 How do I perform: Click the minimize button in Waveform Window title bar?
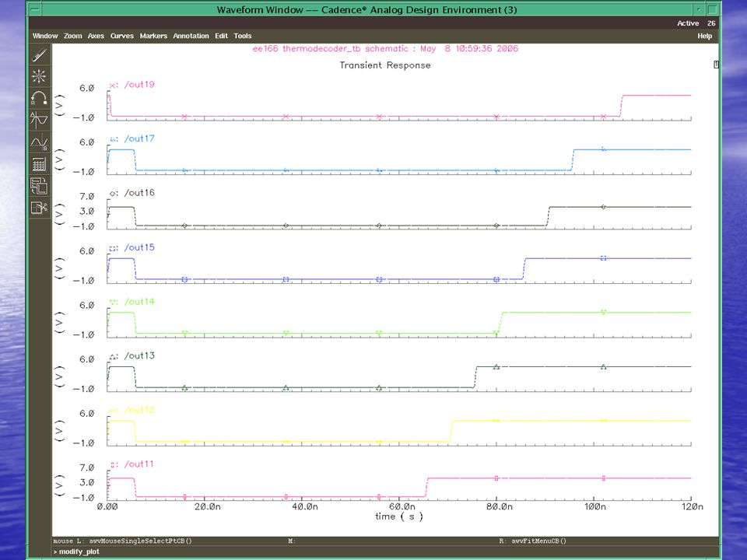[x=699, y=9]
